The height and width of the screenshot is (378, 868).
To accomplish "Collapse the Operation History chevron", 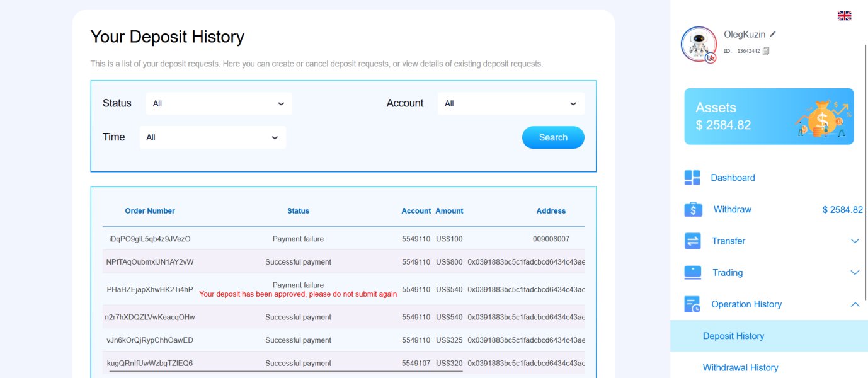I will (855, 304).
